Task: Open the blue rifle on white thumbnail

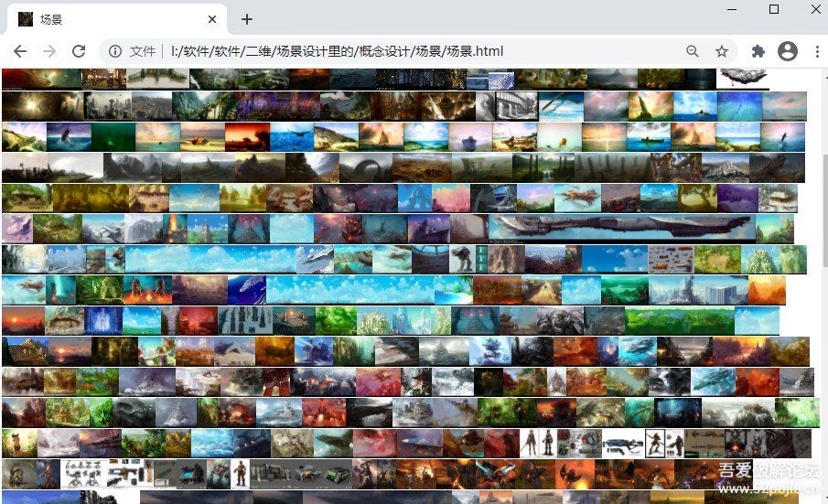Action: tap(623, 444)
